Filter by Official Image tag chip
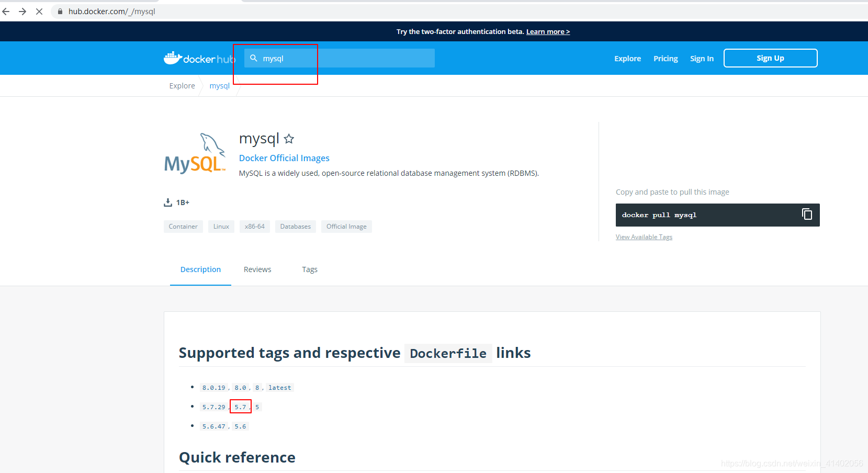868x473 pixels. coord(346,227)
